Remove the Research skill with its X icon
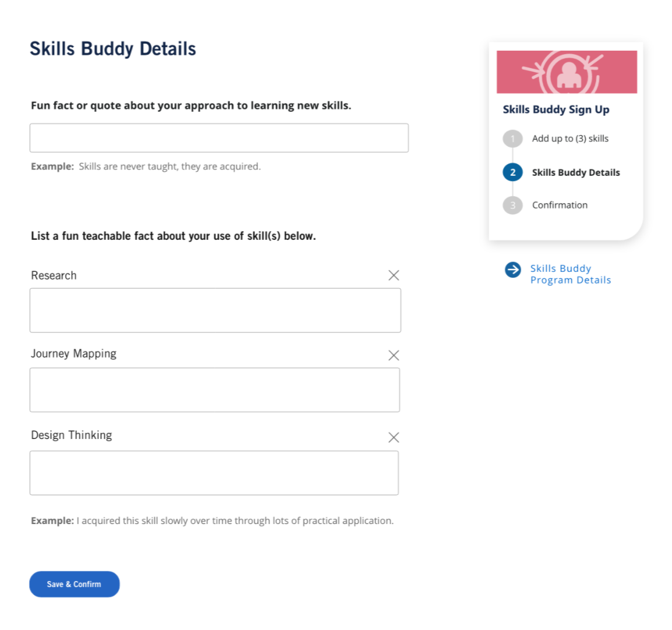This screenshot has width=672, height=630. [x=394, y=275]
